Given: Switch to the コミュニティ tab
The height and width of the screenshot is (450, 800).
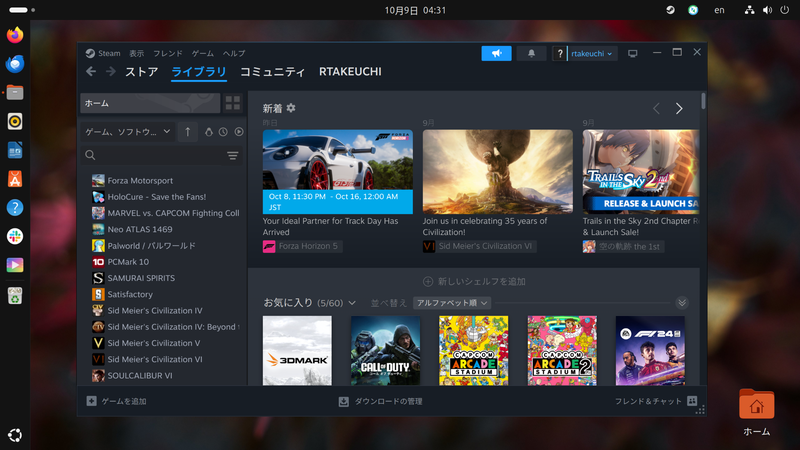Looking at the screenshot, I should tap(272, 72).
